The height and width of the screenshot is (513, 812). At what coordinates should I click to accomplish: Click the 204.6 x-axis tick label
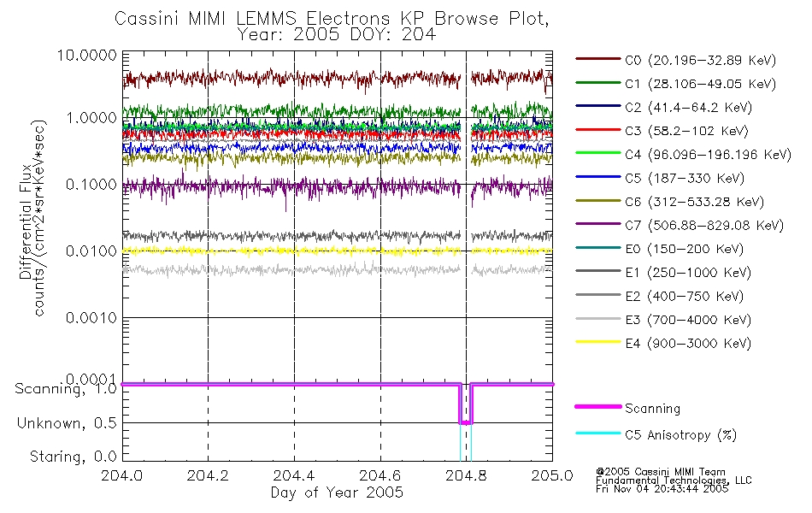[x=380, y=475]
